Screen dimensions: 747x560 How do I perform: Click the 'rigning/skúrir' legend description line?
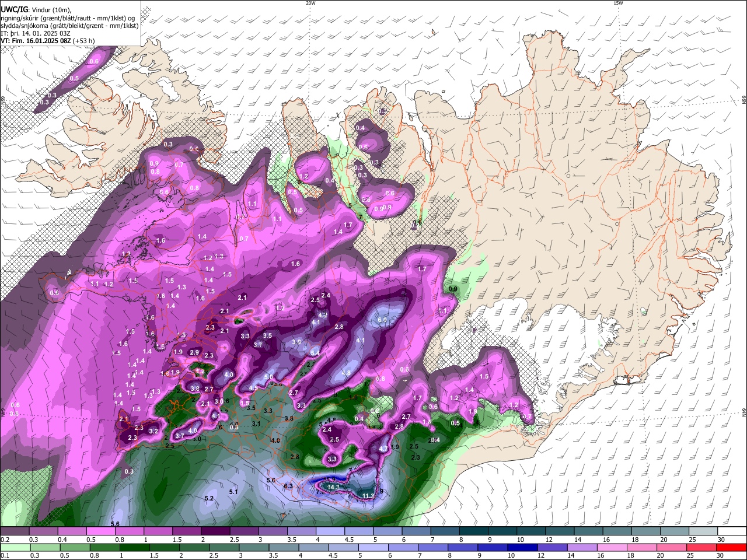tap(68, 18)
